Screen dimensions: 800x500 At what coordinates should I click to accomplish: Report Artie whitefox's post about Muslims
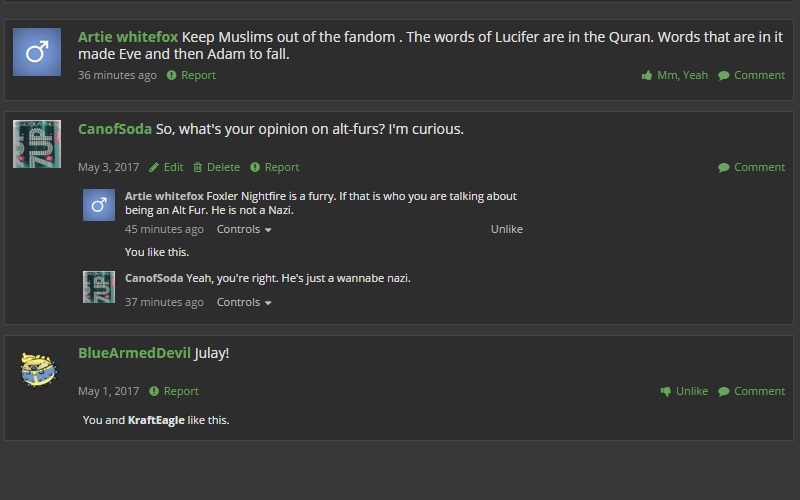click(191, 75)
